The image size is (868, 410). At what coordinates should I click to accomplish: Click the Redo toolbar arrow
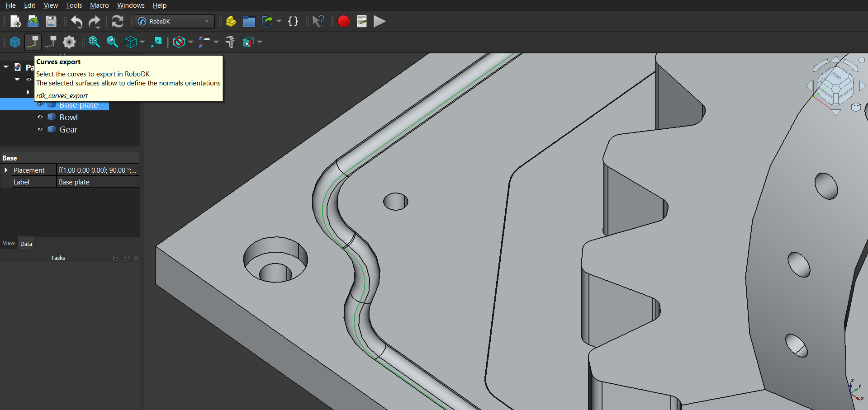click(95, 21)
